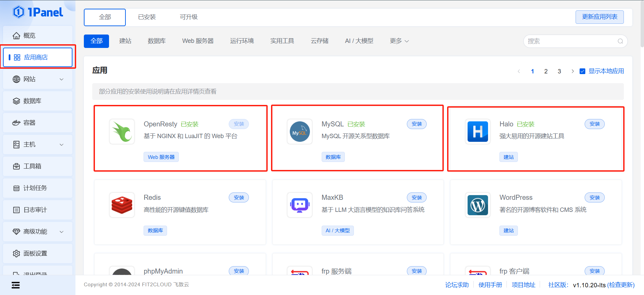Click the 1Panel logo icon
Viewport: 644px width, 295px height.
point(19,12)
